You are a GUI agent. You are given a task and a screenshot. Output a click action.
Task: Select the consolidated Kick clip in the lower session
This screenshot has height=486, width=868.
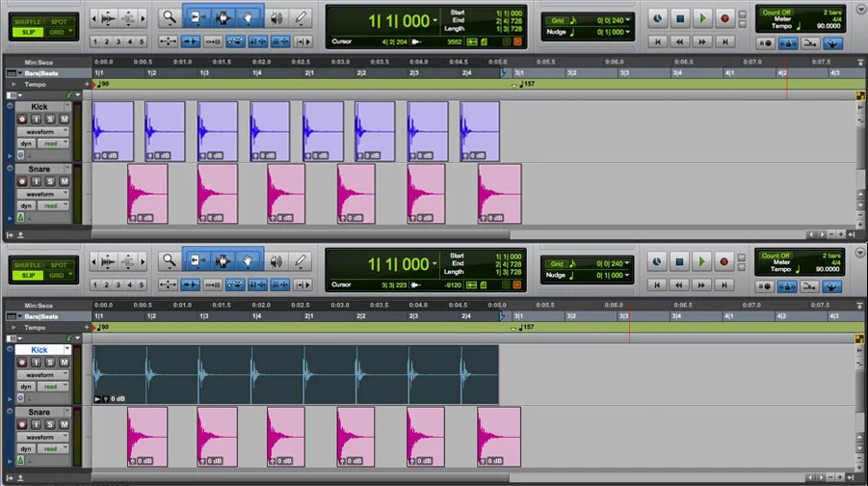(x=296, y=374)
